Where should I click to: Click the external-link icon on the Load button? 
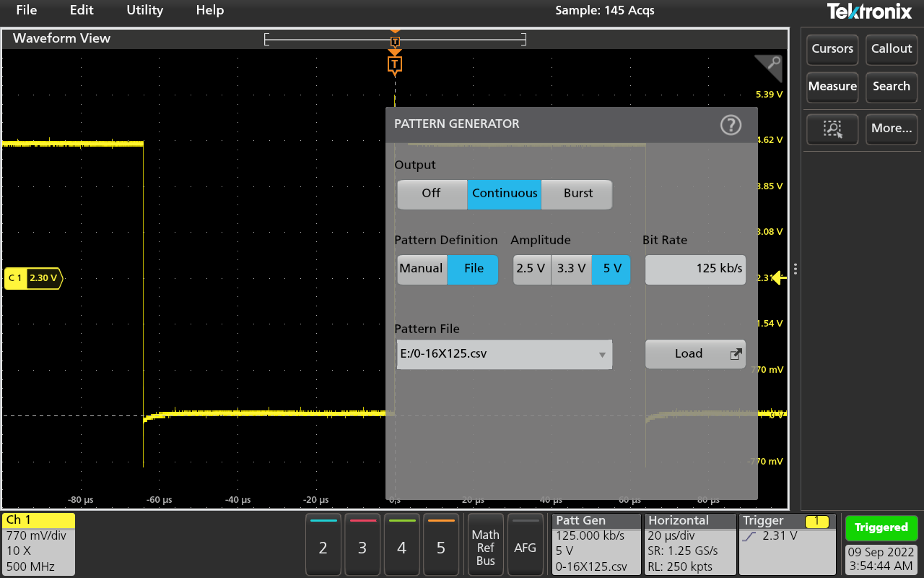(x=736, y=354)
